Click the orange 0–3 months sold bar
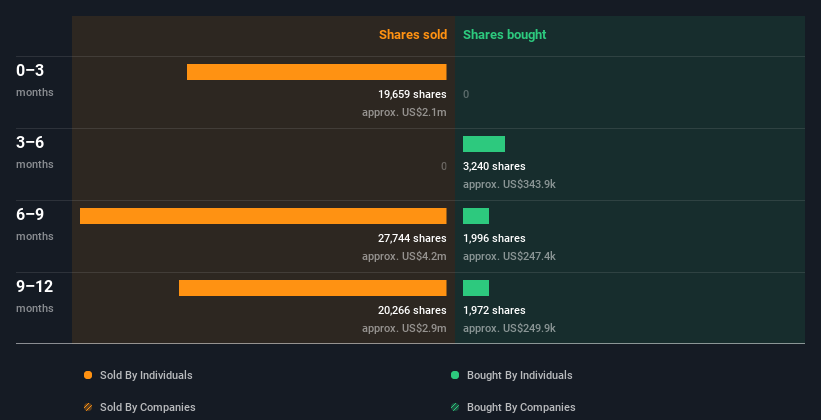The image size is (821, 420). click(317, 72)
